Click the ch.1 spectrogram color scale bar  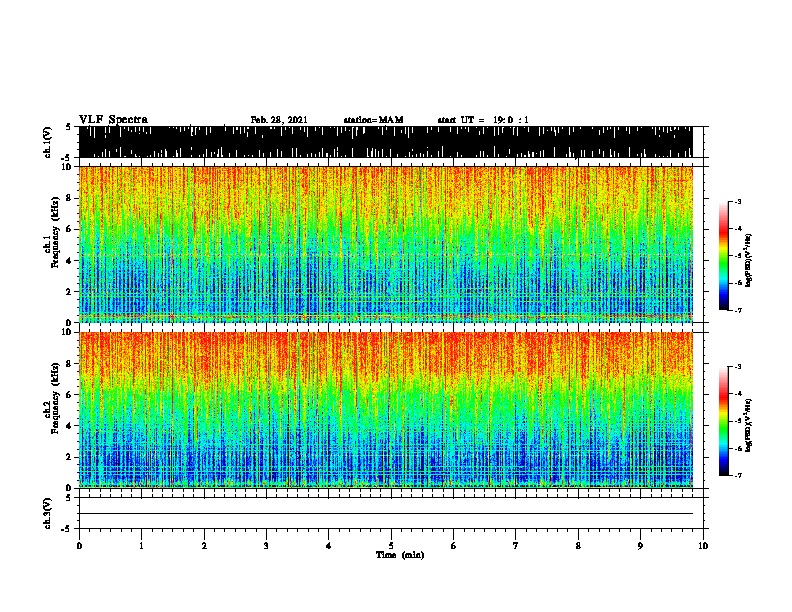click(x=723, y=256)
